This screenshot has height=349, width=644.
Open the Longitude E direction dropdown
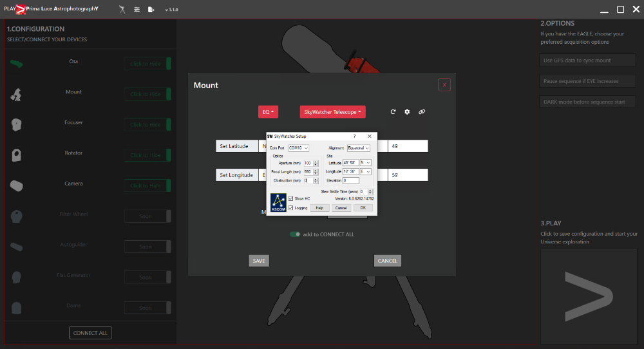click(x=366, y=172)
